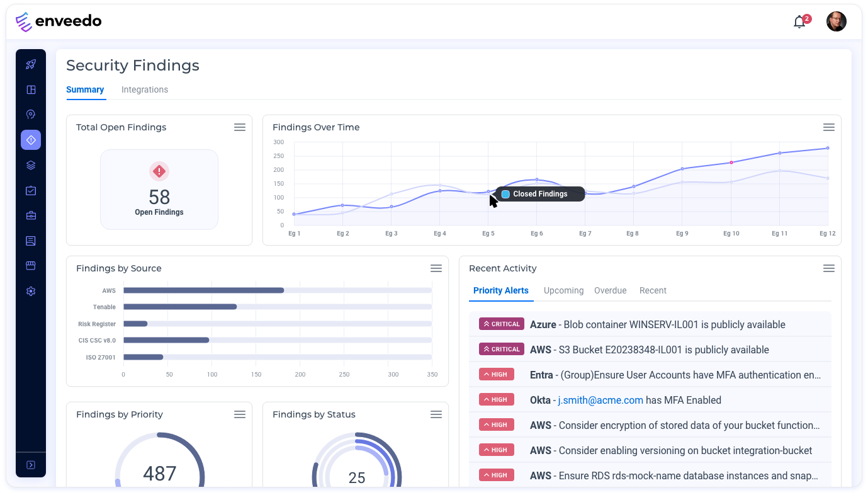Click the head-with-gear sidebar icon
Image resolution: width=868 pixels, height=495 pixels.
point(30,115)
